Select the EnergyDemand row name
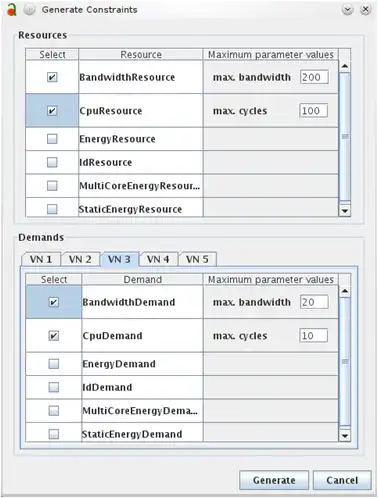Viewport: 378px width, 498px height. point(119,364)
